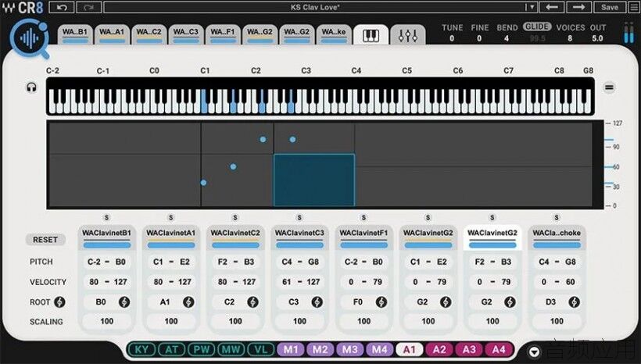Select the VL modulation source
The width and height of the screenshot is (641, 364).
pos(261,350)
